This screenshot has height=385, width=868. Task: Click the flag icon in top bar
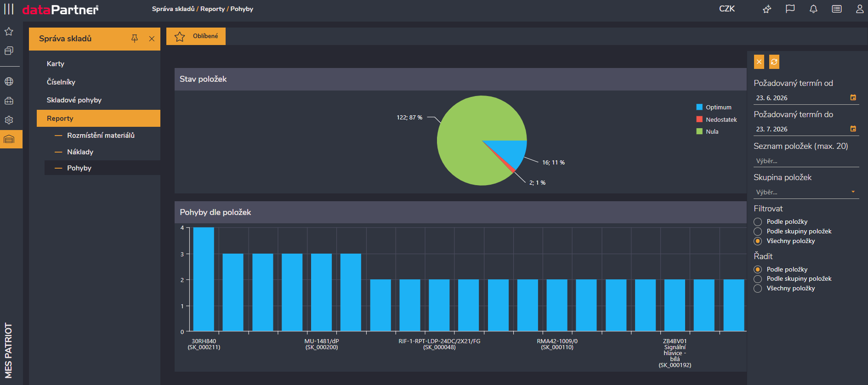[x=790, y=9]
